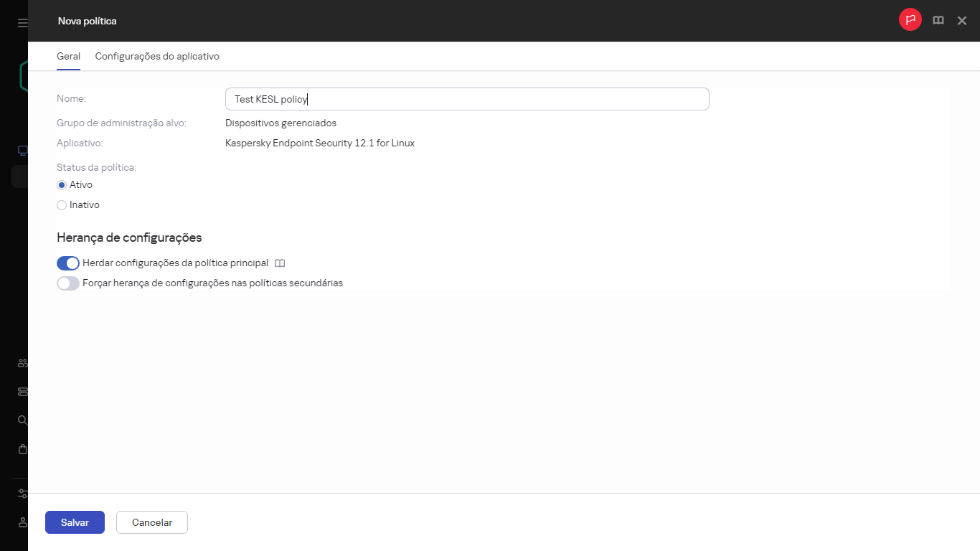980x551 pixels.
Task: Open help book icon in header
Action: (938, 21)
